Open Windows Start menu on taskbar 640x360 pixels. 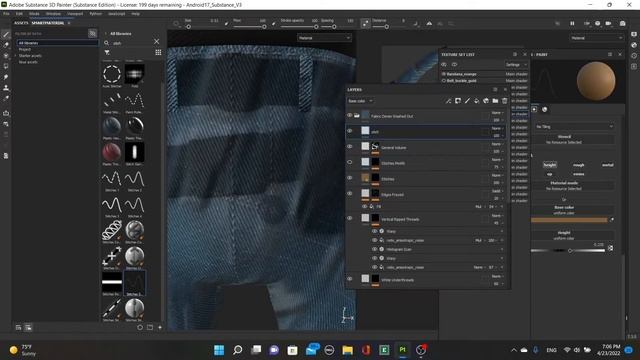click(219, 350)
